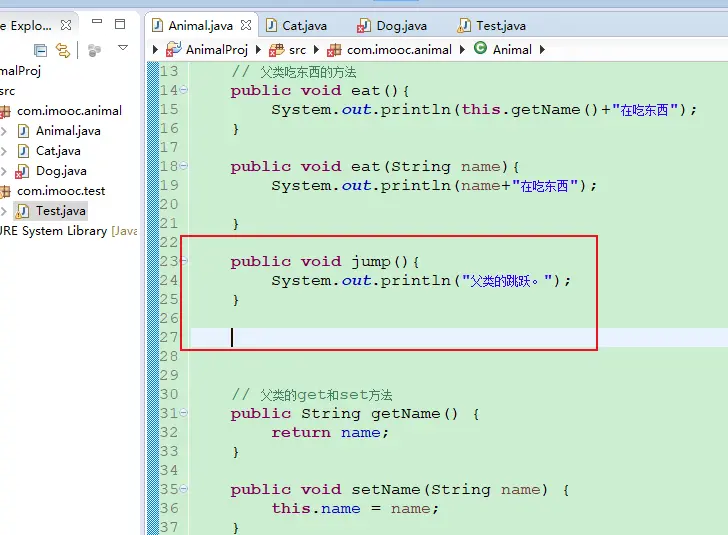Open Package Explorer View Menu arrow

pyautogui.click(x=123, y=49)
